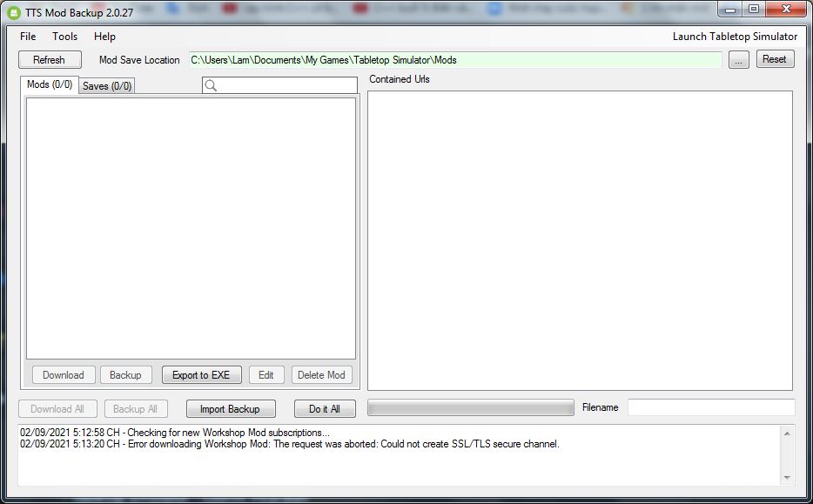Click the Import Backup button
The height and width of the screenshot is (504, 813).
pos(230,409)
